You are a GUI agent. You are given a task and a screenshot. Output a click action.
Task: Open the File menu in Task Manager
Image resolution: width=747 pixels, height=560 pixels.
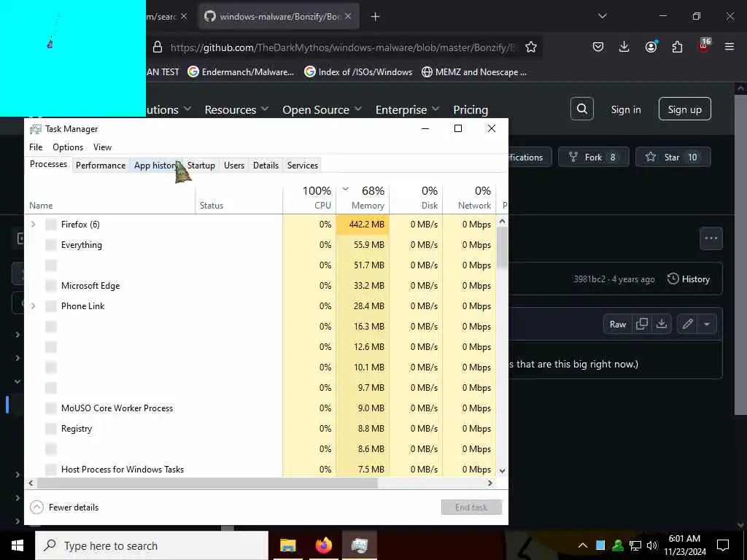click(36, 147)
